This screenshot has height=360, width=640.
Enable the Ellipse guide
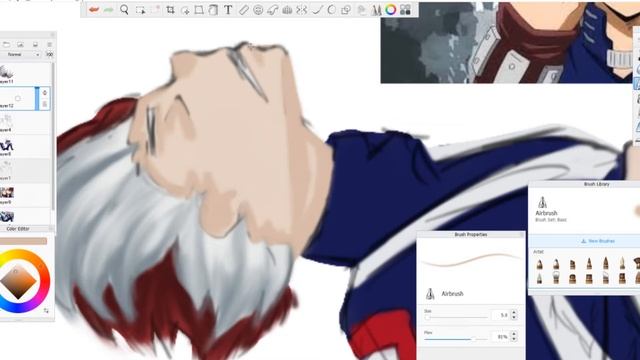[258, 10]
